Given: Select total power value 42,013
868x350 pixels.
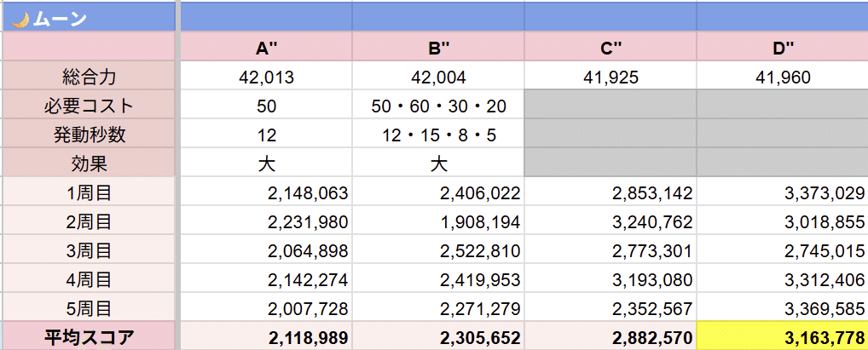Looking at the screenshot, I should (266, 77).
